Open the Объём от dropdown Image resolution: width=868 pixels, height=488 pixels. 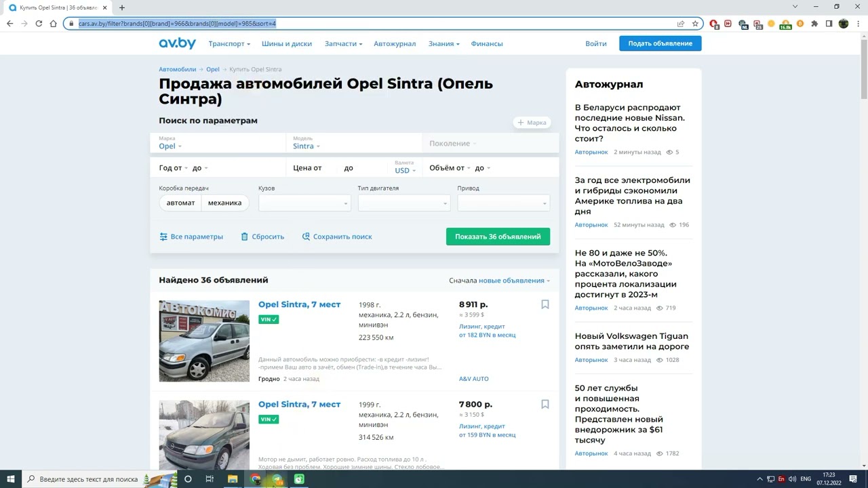450,168
